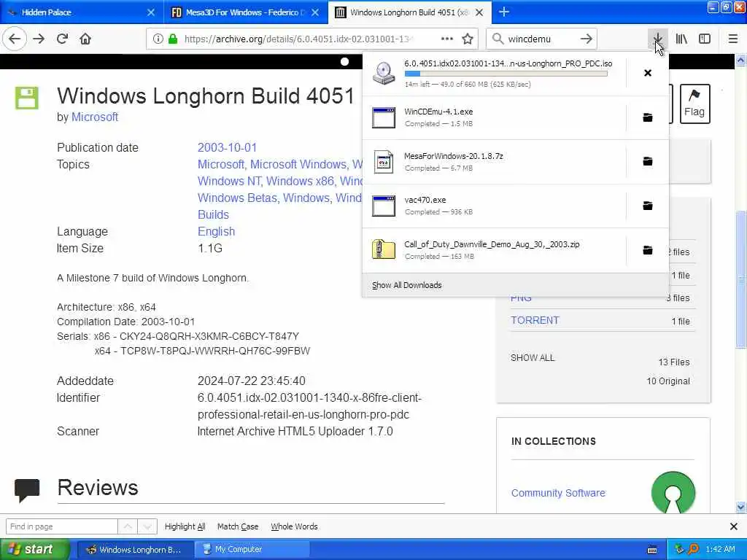
Task: Find previous match arrow in find bar
Action: point(128,526)
